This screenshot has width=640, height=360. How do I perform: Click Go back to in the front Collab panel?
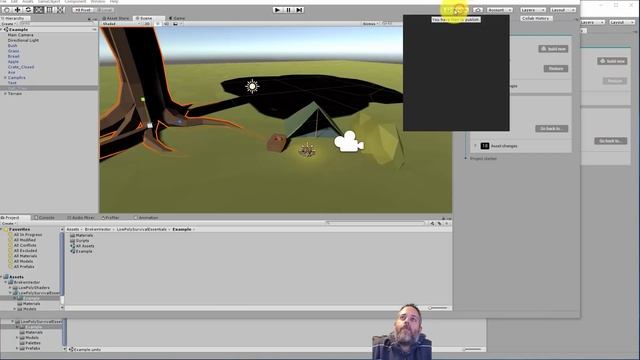coord(551,129)
